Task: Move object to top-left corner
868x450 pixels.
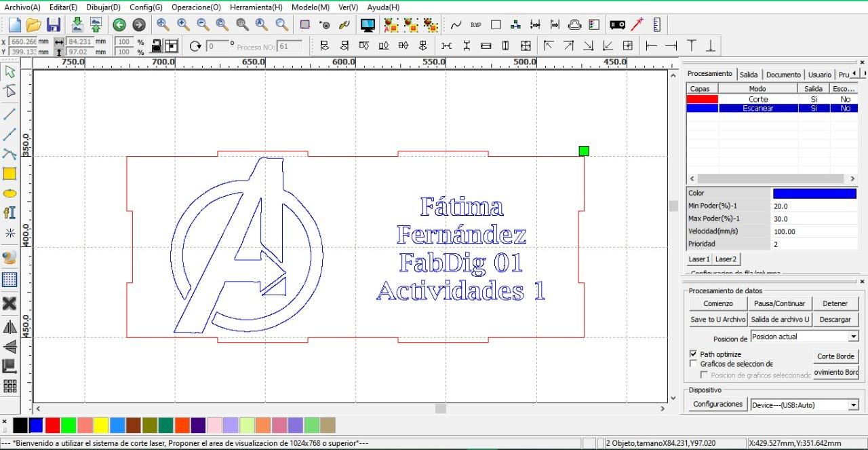Action: click(549, 46)
